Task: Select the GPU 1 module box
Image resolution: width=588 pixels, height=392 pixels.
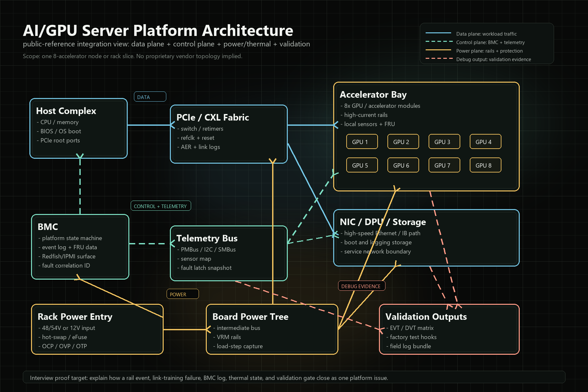Action: [x=362, y=141]
